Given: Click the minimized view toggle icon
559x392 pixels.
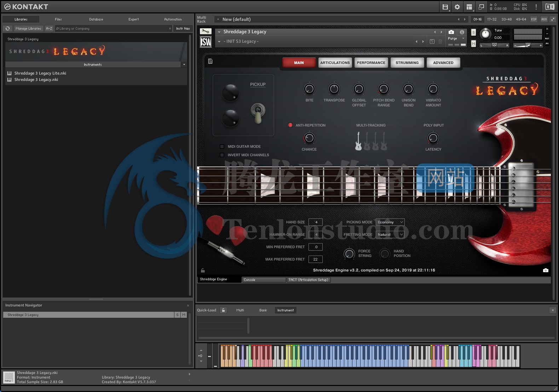Looking at the screenshot, I should (481, 7).
